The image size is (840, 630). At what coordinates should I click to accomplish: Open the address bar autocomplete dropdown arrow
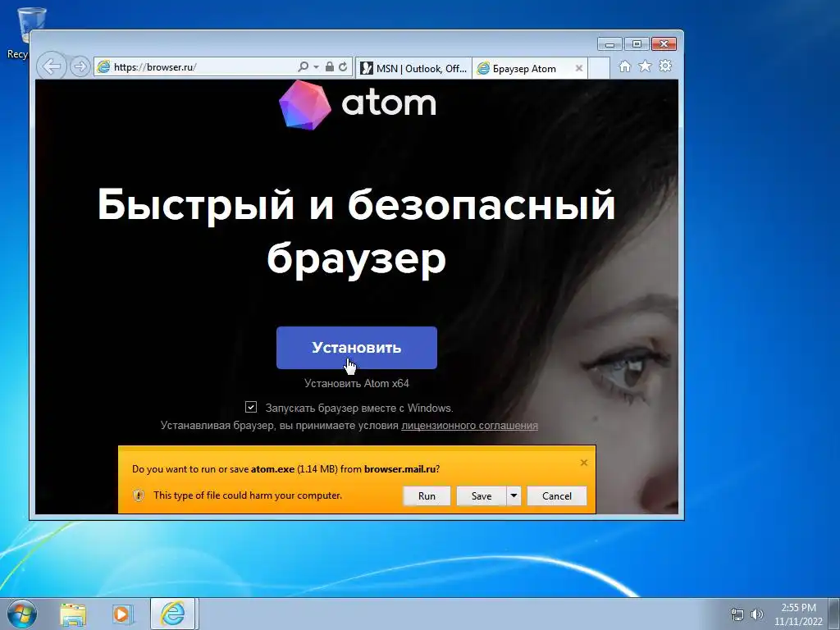(316, 67)
